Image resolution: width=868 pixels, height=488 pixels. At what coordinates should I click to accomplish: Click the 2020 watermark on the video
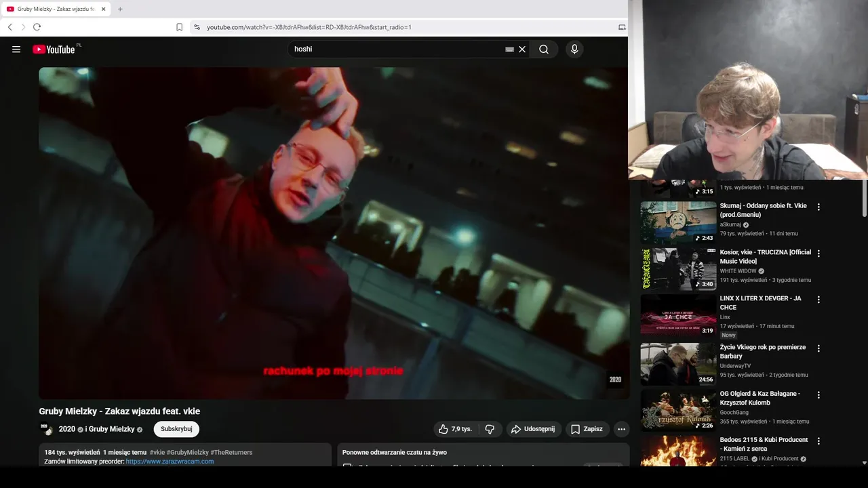pos(615,380)
